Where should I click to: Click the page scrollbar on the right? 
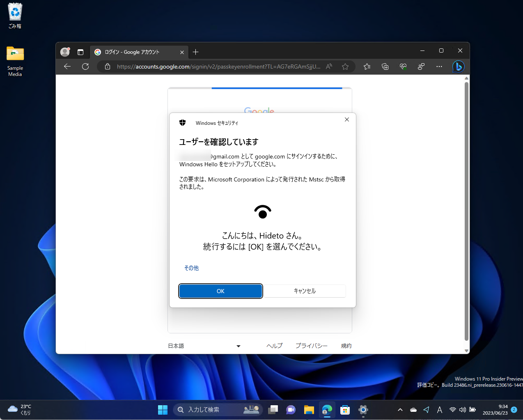click(466, 205)
